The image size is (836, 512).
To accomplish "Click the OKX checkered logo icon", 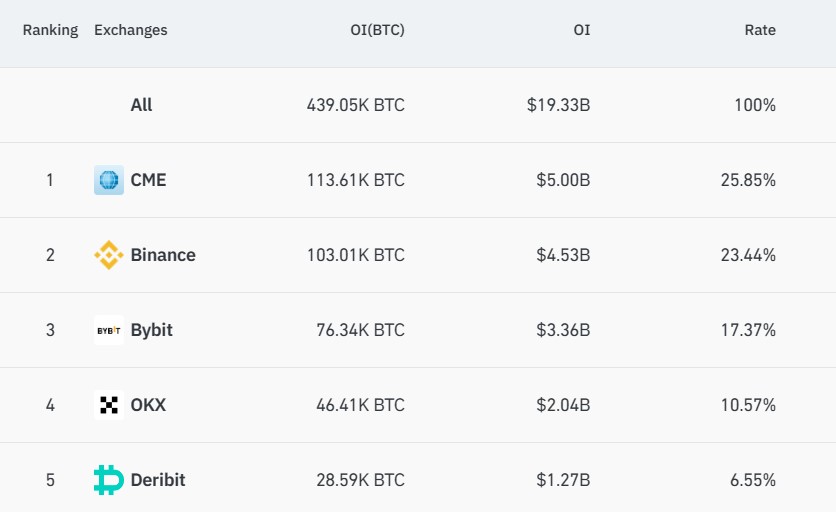I will [x=109, y=405].
